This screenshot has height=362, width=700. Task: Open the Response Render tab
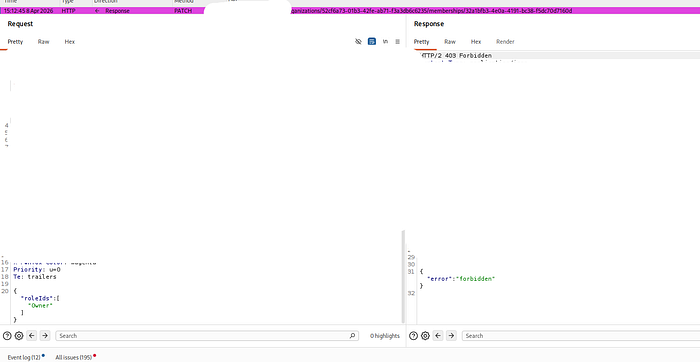(505, 42)
